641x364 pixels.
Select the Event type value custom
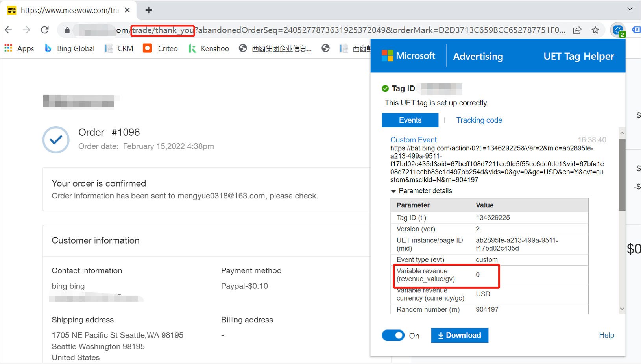point(487,260)
